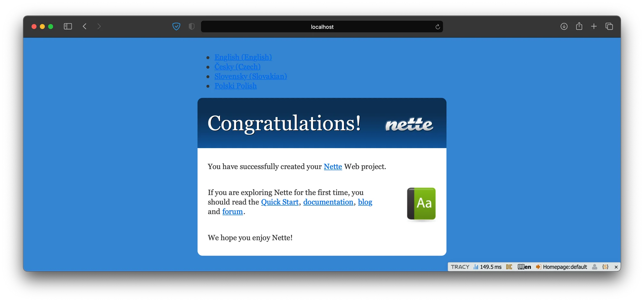
Task: Reload the localhost page
Action: pyautogui.click(x=438, y=27)
